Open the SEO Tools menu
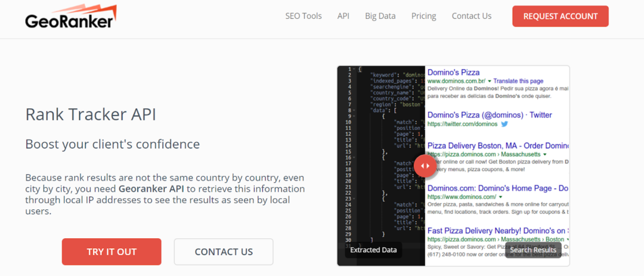The height and width of the screenshot is (276, 644). [x=304, y=16]
